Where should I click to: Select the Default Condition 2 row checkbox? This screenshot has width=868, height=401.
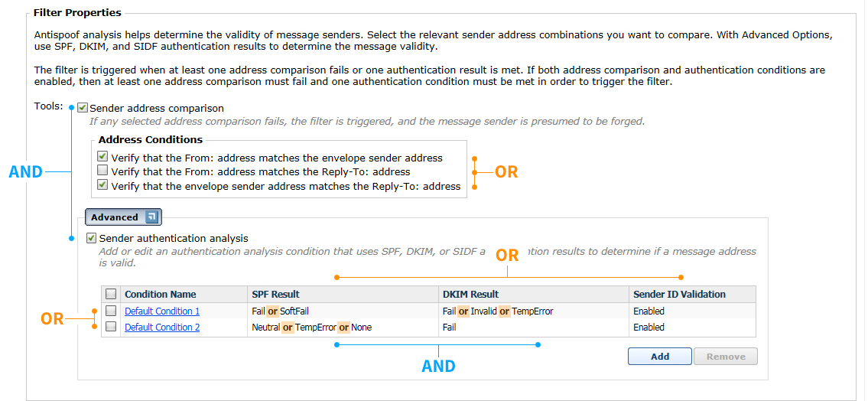click(x=111, y=327)
